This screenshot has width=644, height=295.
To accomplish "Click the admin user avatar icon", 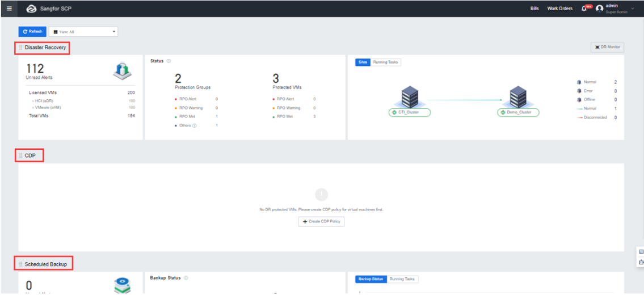I will tap(599, 8).
